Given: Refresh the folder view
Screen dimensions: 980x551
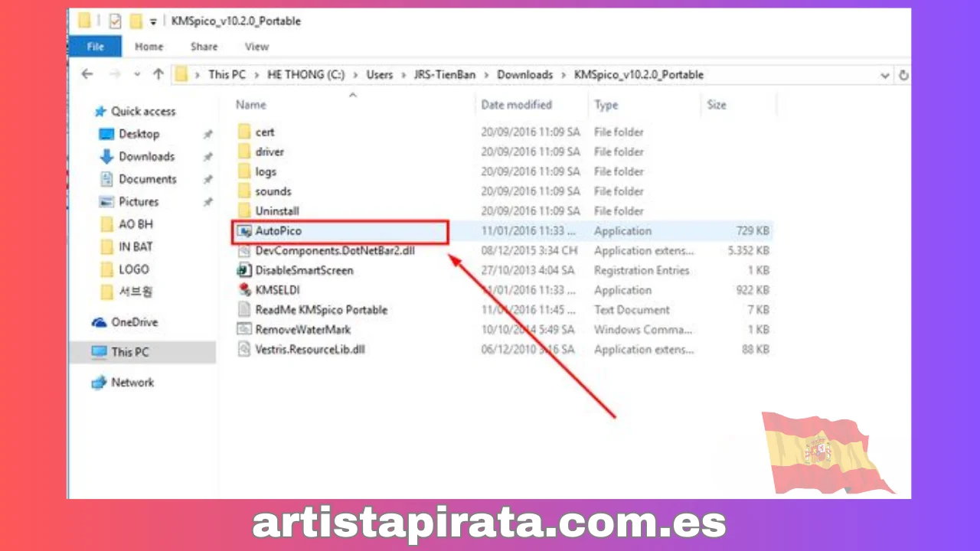Looking at the screenshot, I should point(903,75).
